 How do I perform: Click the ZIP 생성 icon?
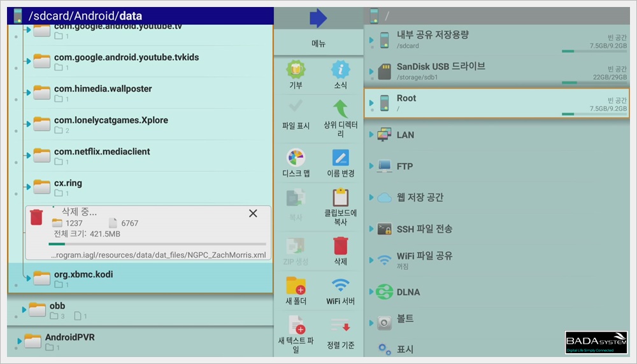(296, 246)
